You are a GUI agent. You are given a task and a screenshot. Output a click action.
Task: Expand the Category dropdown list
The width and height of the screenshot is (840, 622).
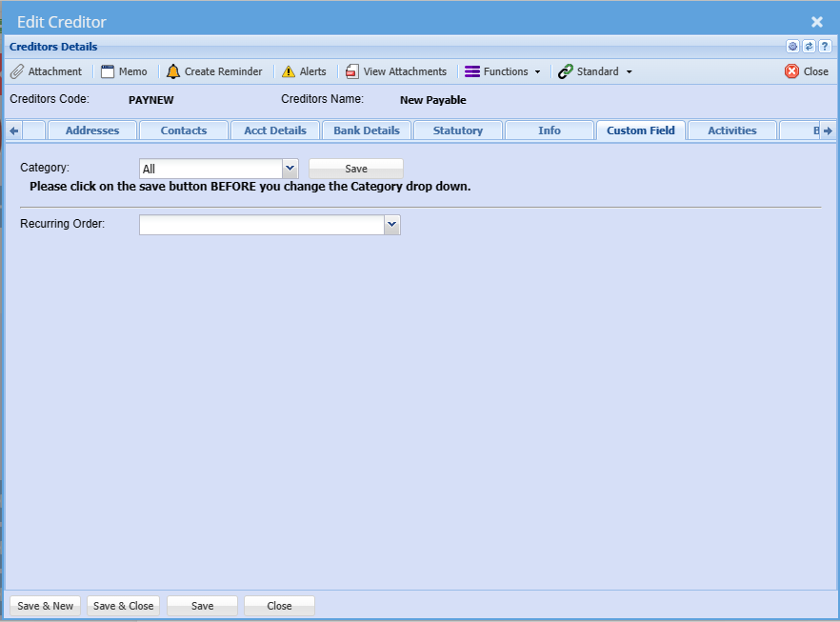(290, 169)
